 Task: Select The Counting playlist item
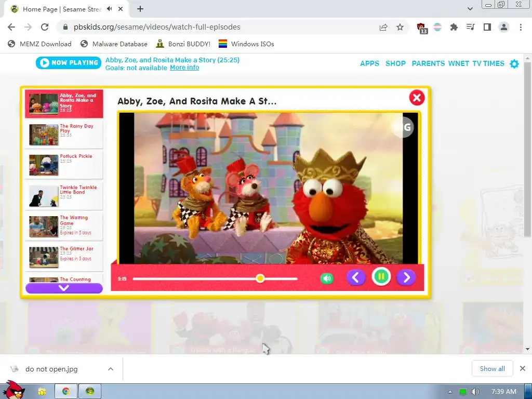pyautogui.click(x=64, y=279)
